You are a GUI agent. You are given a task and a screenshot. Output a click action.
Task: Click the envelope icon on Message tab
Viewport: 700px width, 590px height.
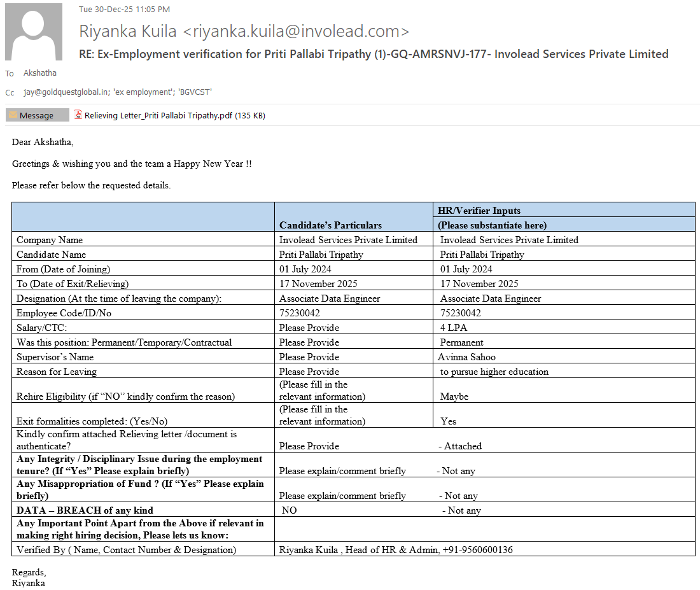click(x=13, y=116)
